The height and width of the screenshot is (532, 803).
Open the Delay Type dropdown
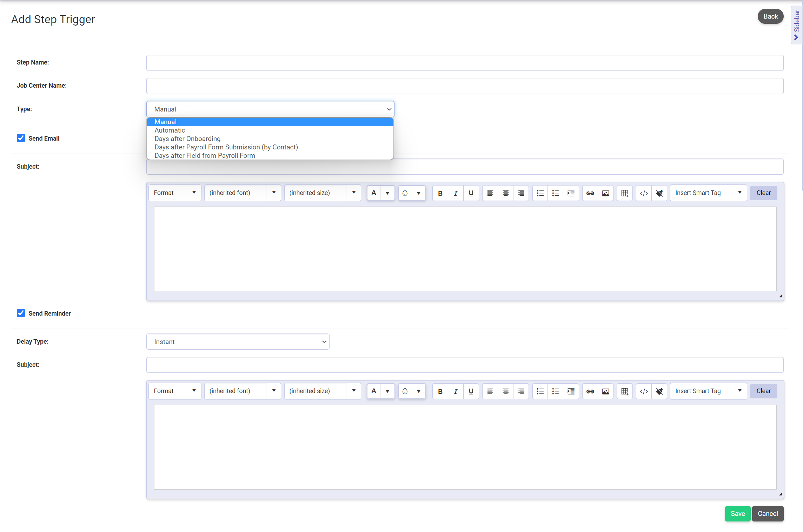tap(238, 342)
